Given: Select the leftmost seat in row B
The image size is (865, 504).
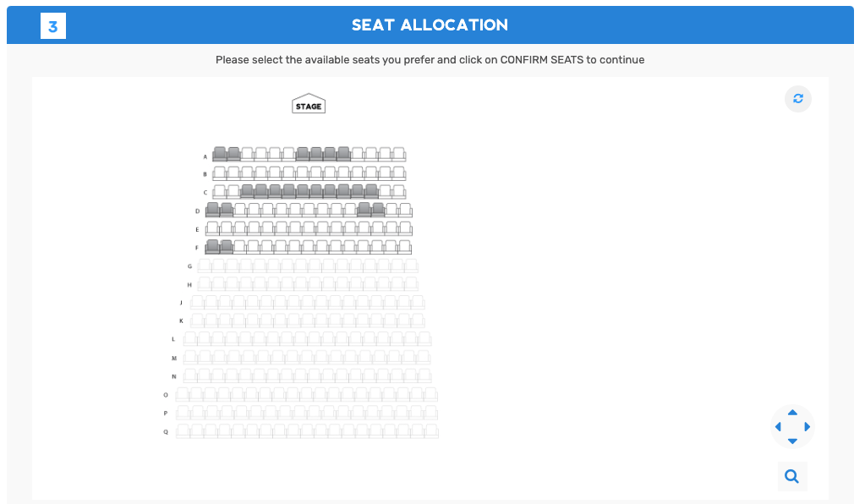Looking at the screenshot, I should click(x=220, y=173).
